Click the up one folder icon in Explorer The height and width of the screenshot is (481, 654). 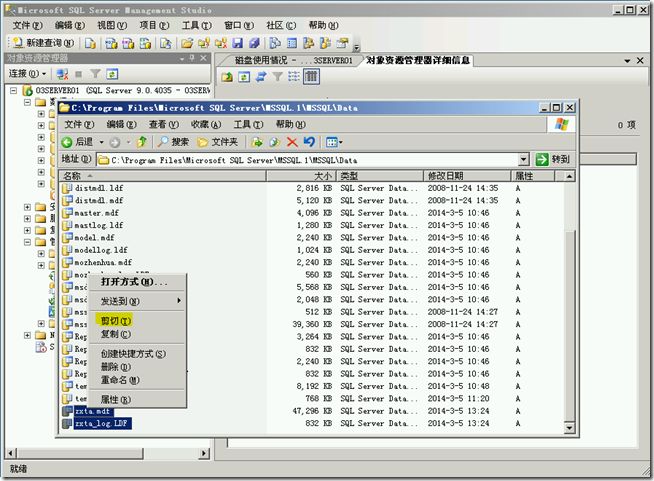pos(141,142)
